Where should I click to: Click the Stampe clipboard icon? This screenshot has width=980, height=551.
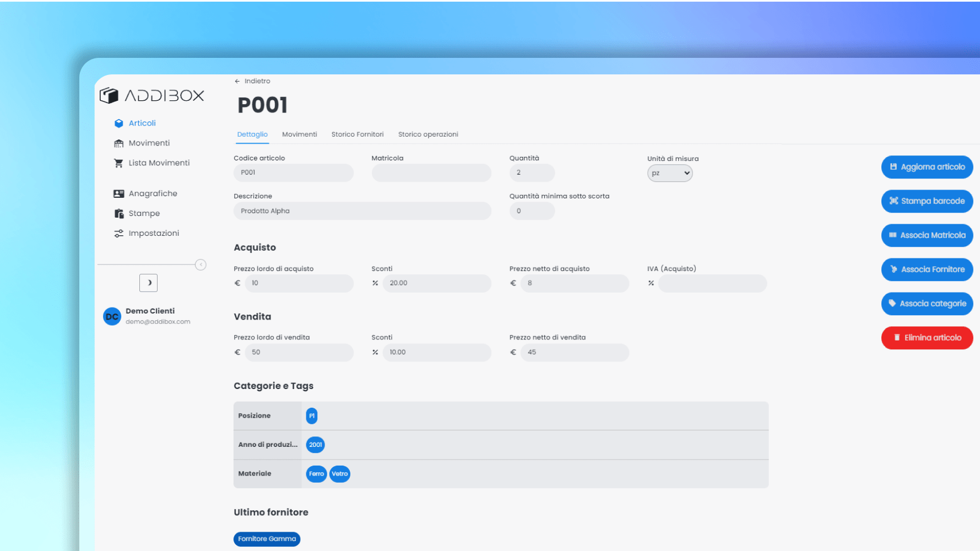[x=118, y=214]
